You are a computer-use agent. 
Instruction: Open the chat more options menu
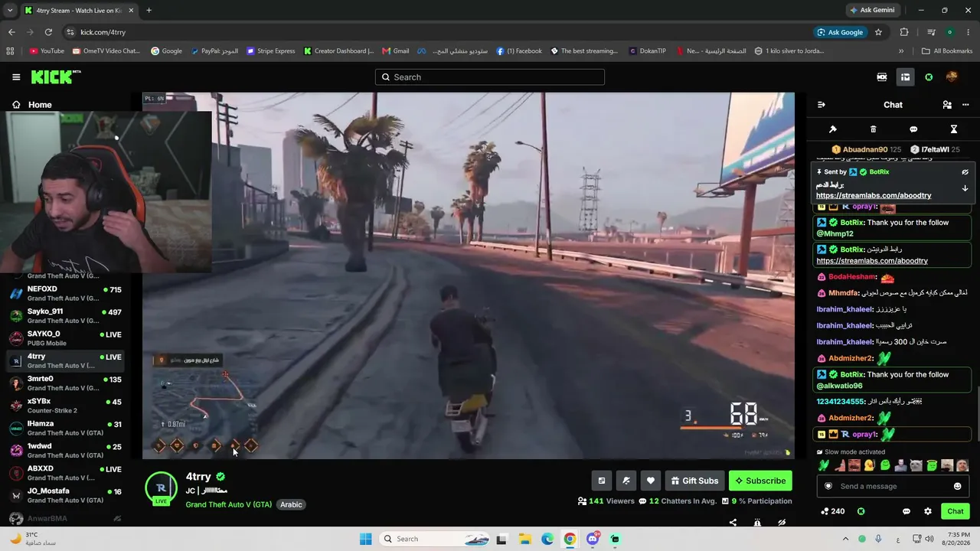coord(966,105)
